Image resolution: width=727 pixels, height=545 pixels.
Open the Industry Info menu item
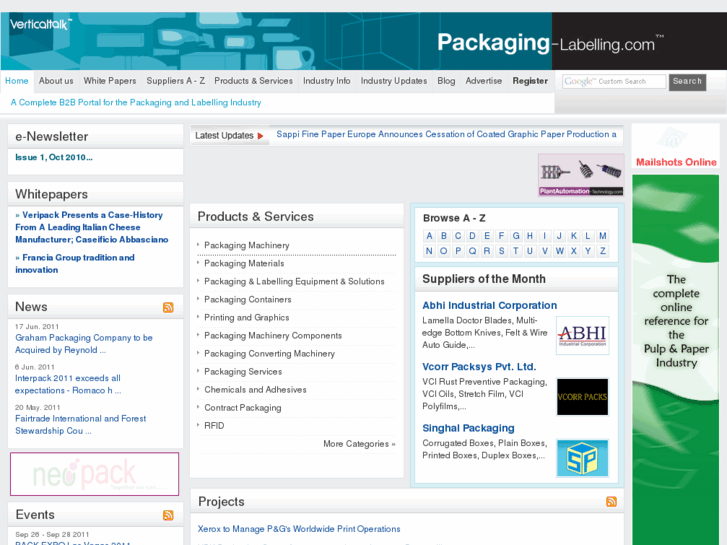coord(327,81)
